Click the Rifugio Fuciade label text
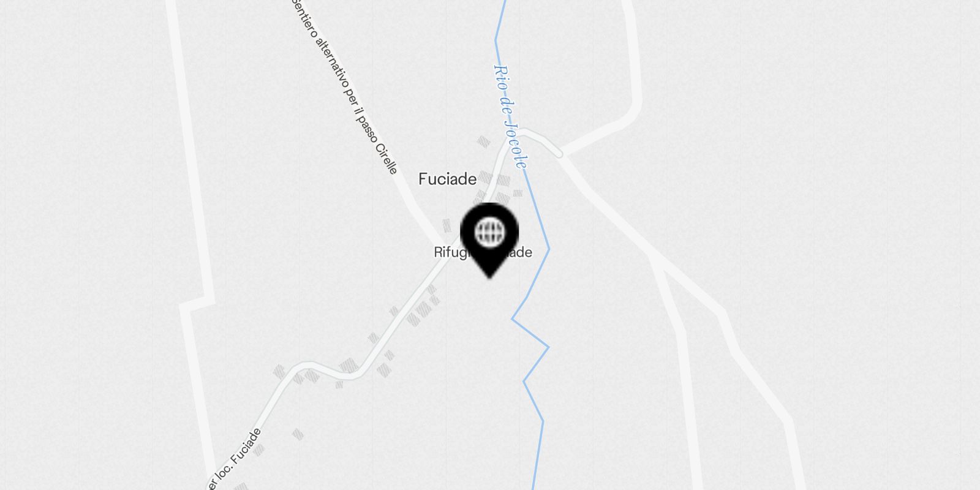 click(483, 252)
